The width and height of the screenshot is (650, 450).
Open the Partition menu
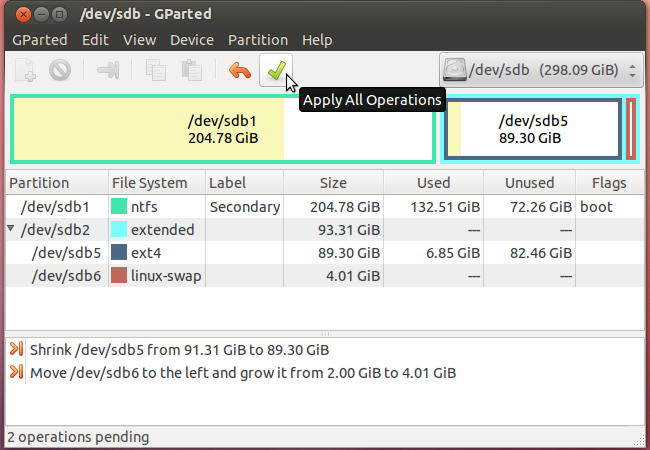[x=258, y=40]
